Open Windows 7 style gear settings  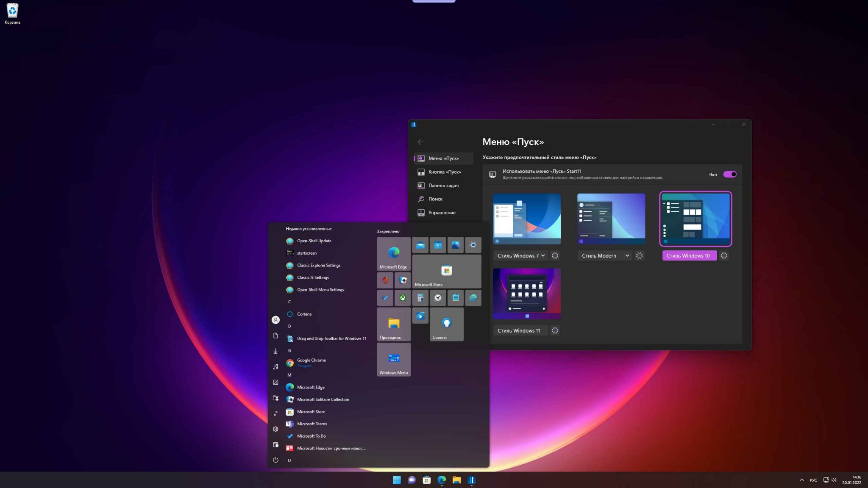555,255
